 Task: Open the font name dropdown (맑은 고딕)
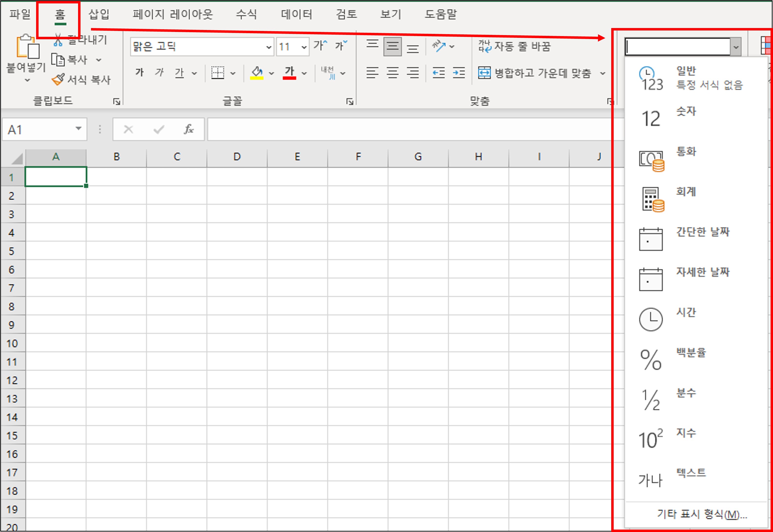coord(269,47)
